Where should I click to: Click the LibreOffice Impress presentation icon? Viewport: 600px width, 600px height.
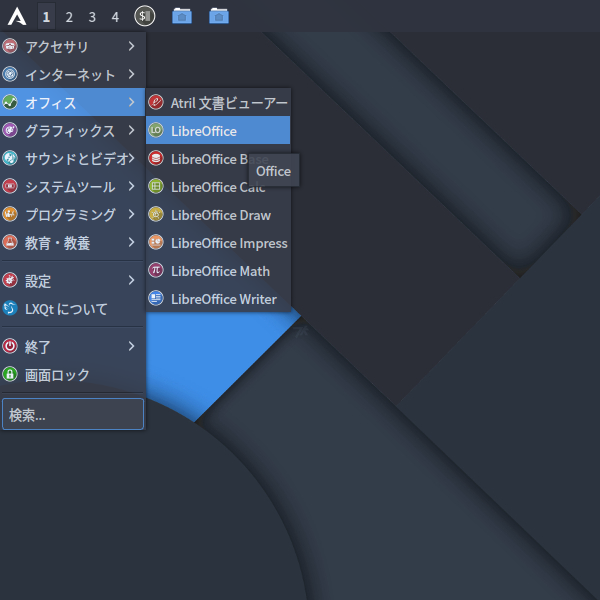click(156, 242)
